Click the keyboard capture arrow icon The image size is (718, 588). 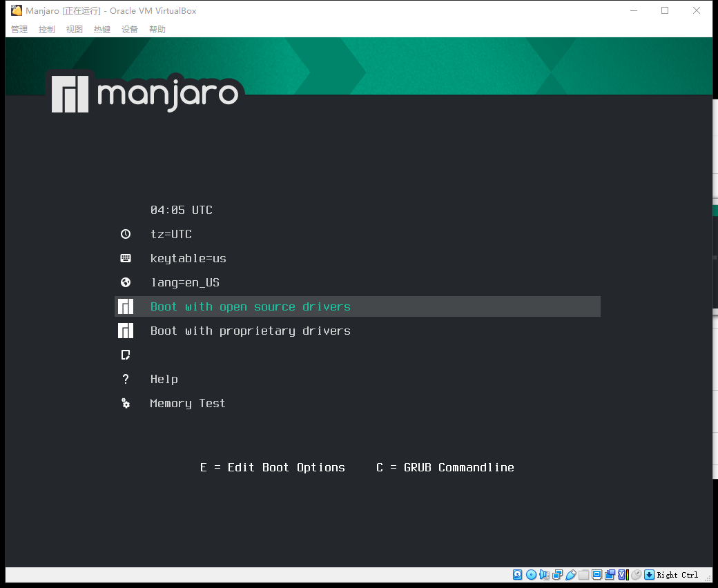[650, 575]
